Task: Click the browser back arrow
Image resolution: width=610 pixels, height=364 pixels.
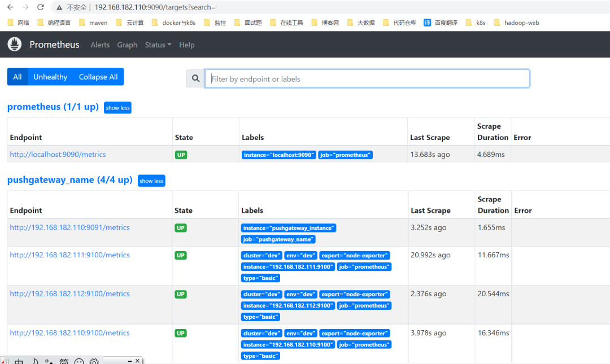Action: tap(11, 7)
